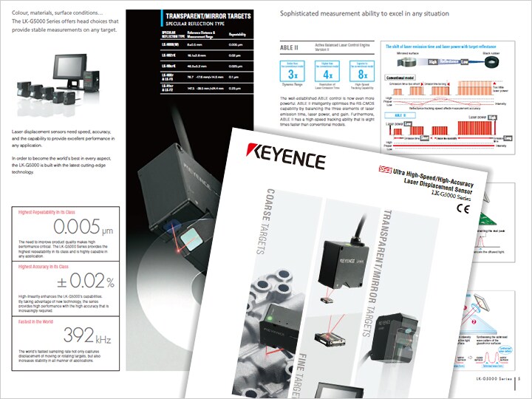
Task: Click the Highest Repeatability in Its Class heading
Action: coord(47,212)
